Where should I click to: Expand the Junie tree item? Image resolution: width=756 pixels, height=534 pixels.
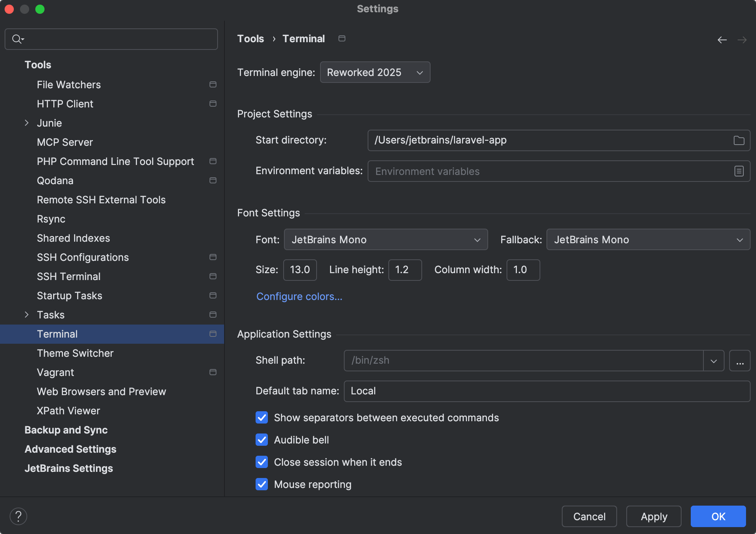(26, 123)
